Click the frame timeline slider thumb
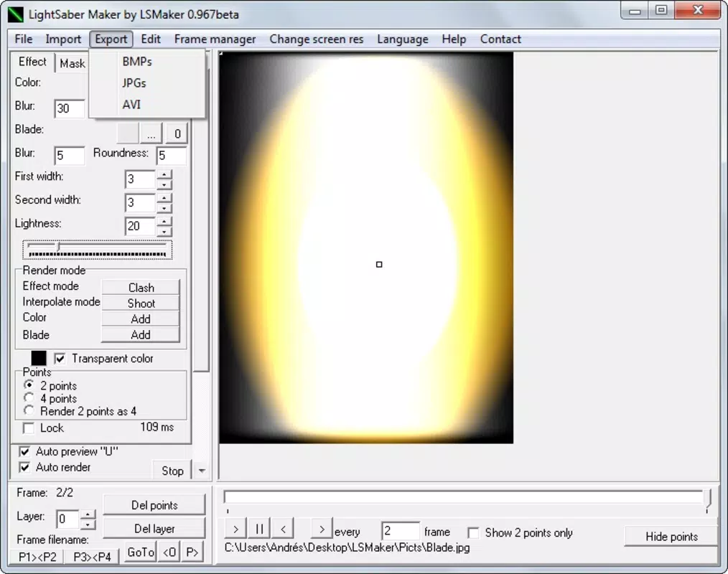The width and height of the screenshot is (728, 574). (707, 500)
